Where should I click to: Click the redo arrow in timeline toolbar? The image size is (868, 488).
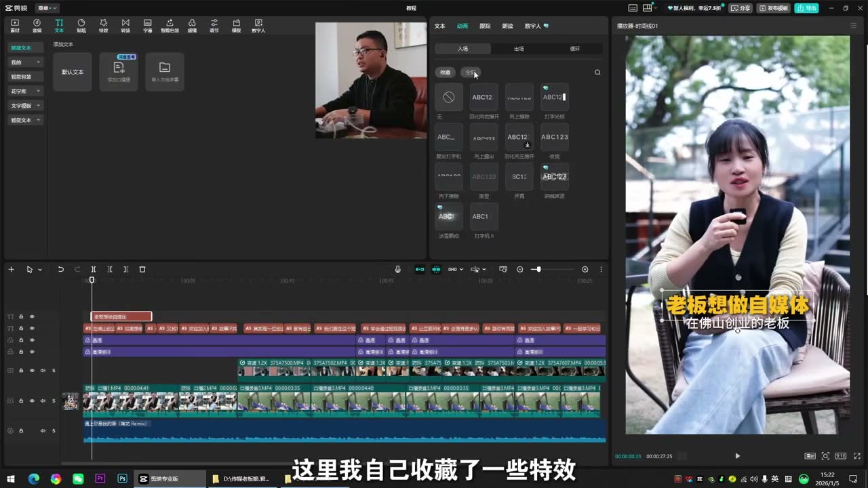[x=77, y=269]
